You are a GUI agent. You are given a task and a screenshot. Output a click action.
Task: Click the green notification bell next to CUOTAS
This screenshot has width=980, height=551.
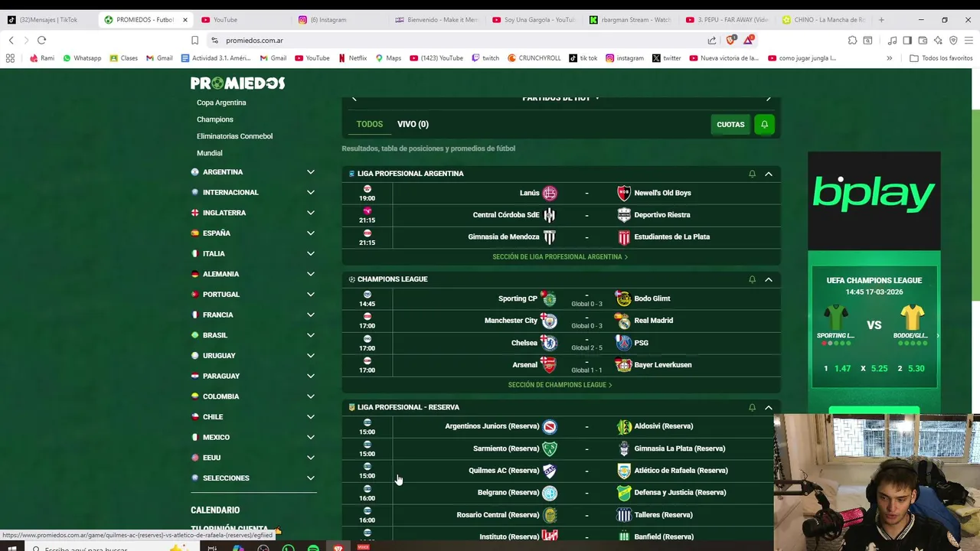[x=764, y=124]
